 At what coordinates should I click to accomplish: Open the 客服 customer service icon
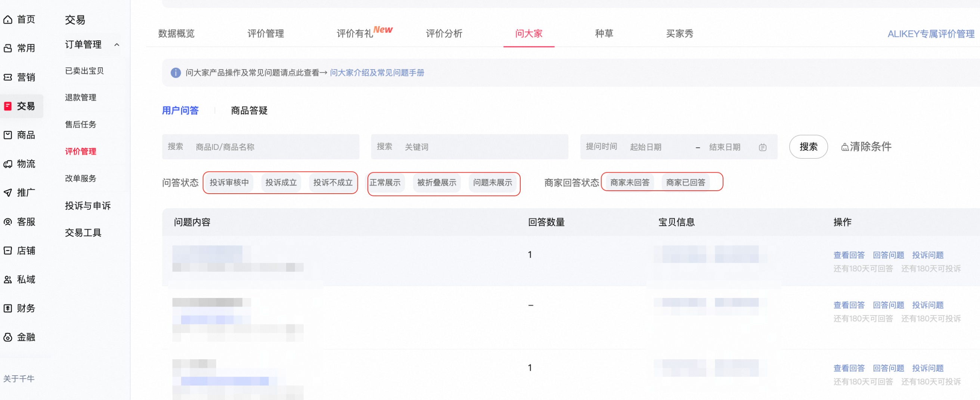point(7,222)
